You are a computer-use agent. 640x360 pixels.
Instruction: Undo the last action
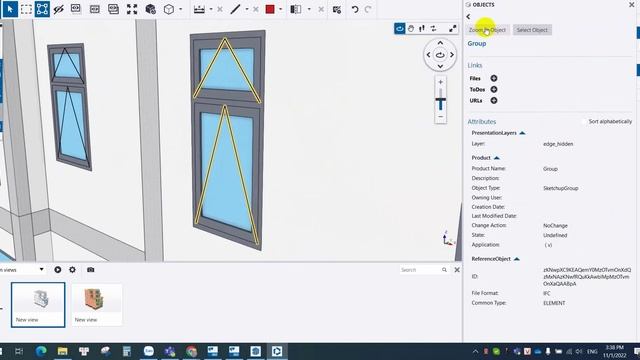355,9
